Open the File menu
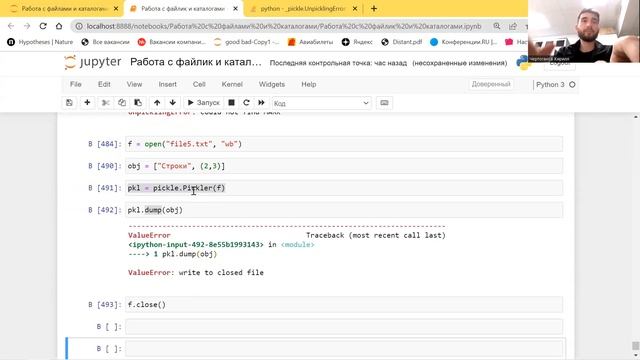 click(x=76, y=84)
